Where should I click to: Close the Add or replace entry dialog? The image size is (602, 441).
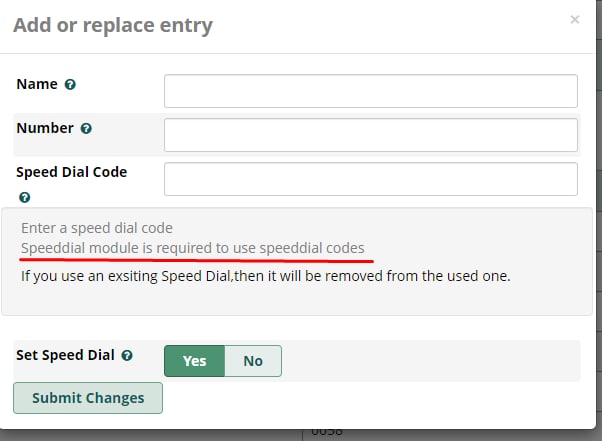pos(574,20)
